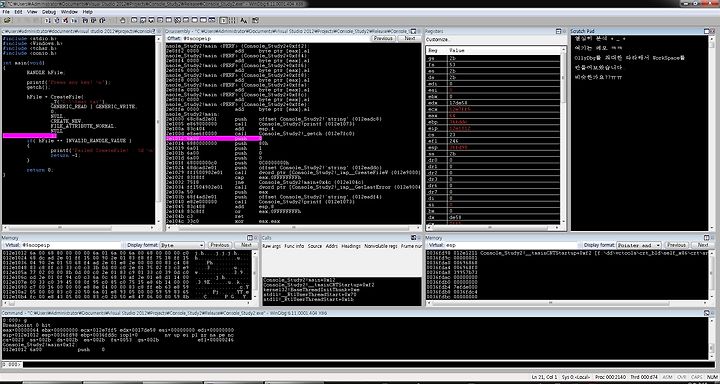This screenshot has height=384, width=720.
Task: Open the File menu
Action: pos(6,11)
